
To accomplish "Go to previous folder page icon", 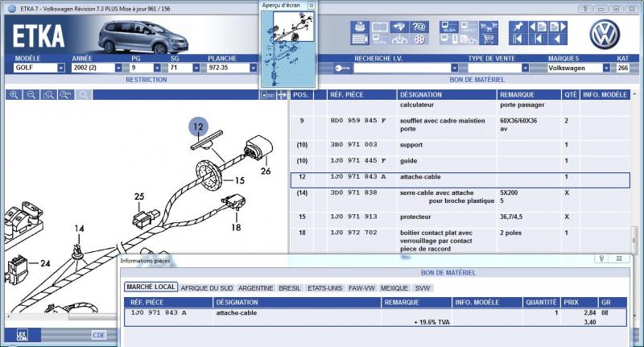I will tap(538, 27).
